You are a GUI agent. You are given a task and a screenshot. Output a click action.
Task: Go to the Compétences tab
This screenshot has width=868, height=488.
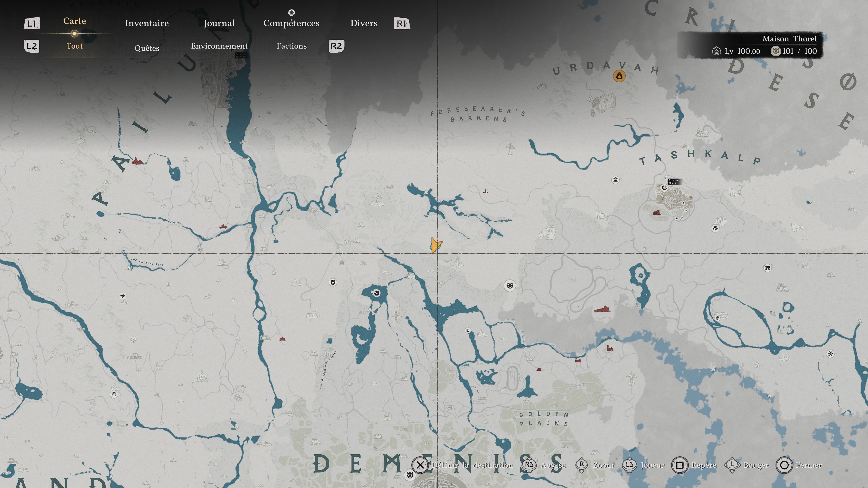(291, 23)
